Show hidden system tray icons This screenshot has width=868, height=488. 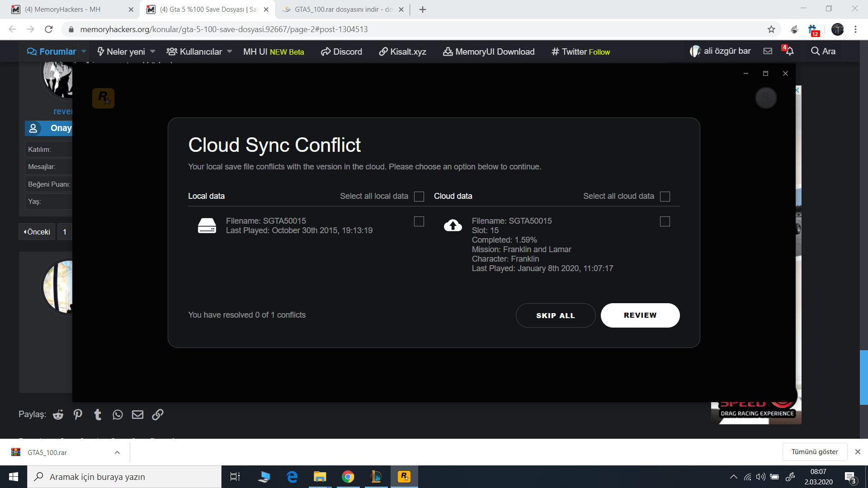point(733,477)
